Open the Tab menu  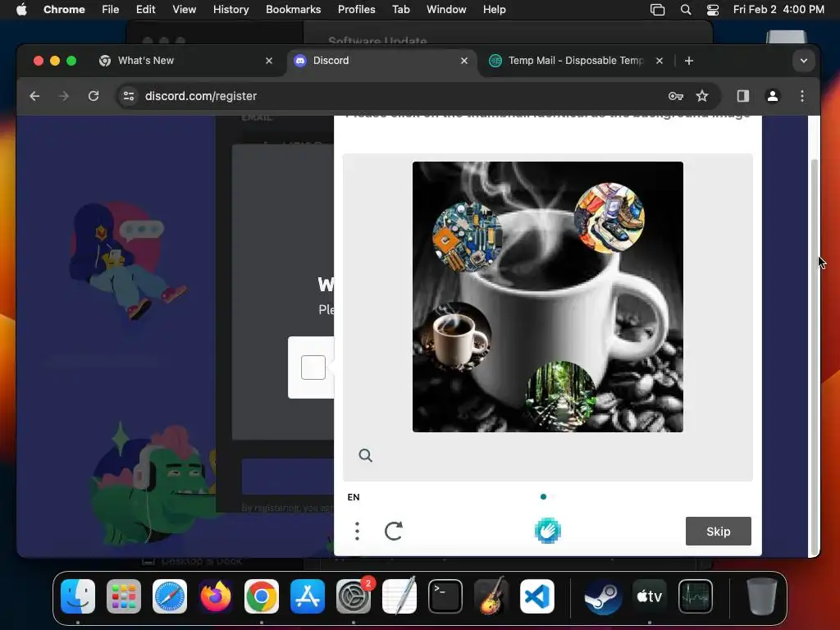click(x=400, y=9)
